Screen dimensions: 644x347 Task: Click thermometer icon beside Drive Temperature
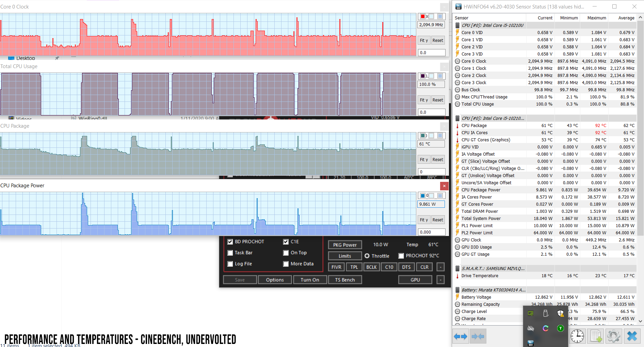(x=457, y=276)
